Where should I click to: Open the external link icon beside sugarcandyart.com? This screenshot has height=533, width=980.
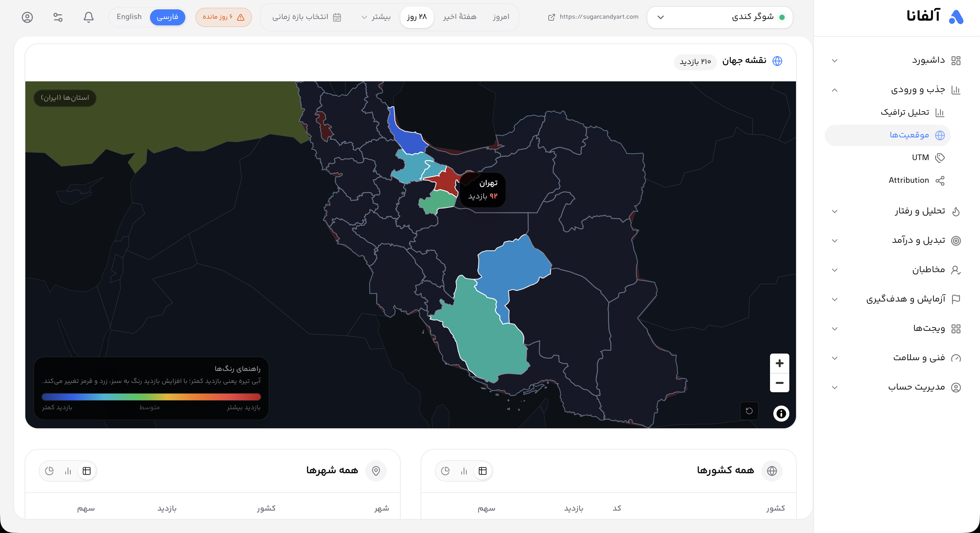551,17
